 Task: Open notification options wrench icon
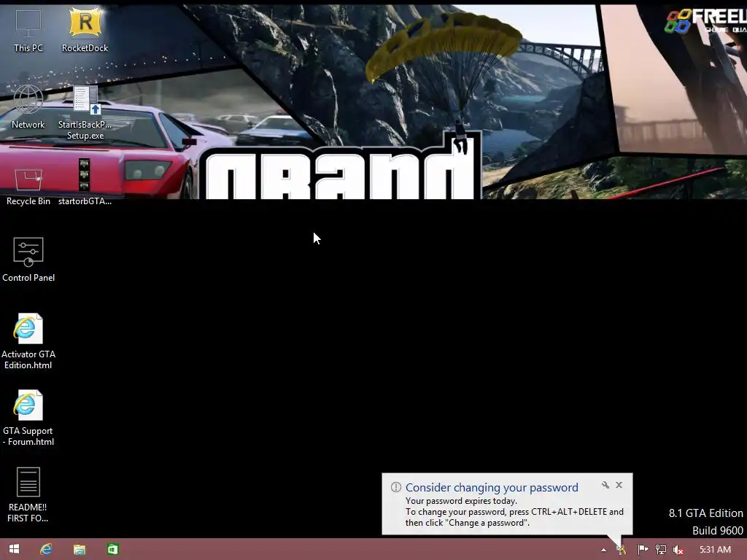(x=605, y=485)
